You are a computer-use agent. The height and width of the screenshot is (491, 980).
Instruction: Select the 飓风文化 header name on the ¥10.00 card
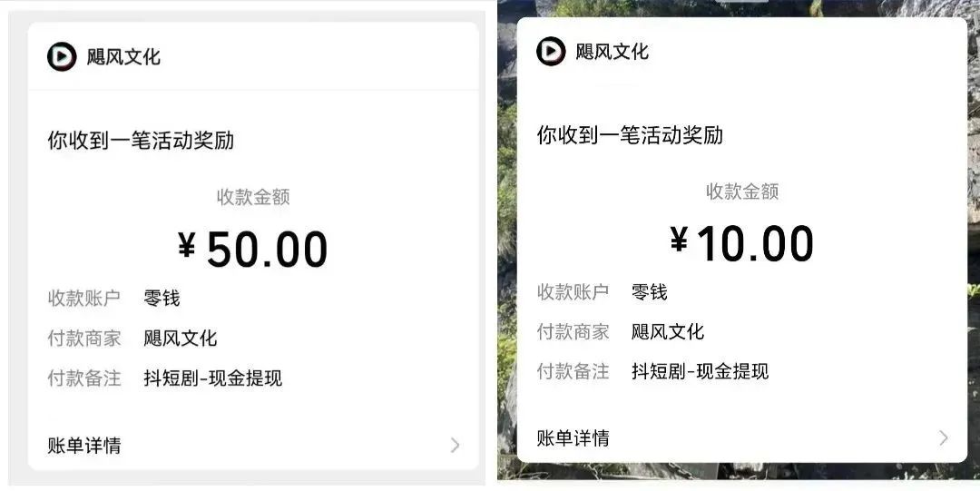(x=612, y=51)
